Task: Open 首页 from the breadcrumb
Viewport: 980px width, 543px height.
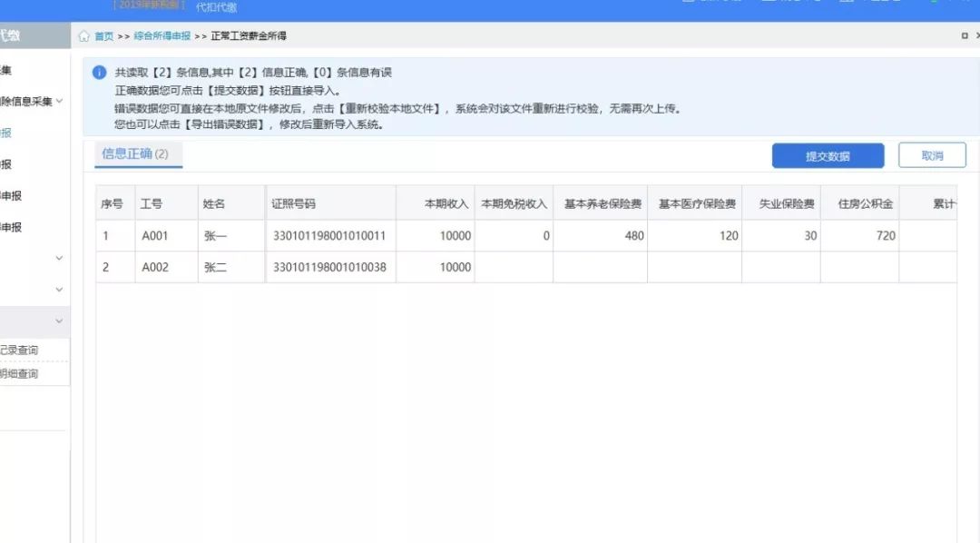Action: click(x=103, y=35)
